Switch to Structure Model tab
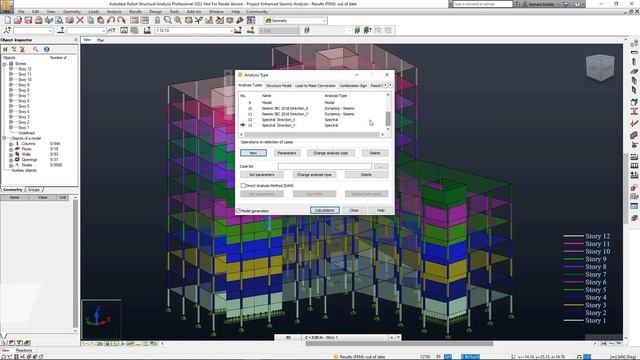 [x=279, y=86]
